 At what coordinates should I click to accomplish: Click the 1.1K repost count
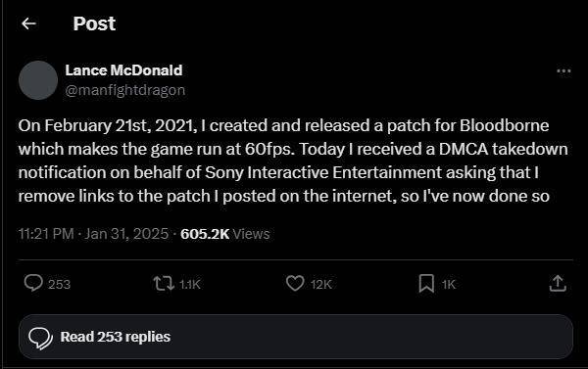pyautogui.click(x=190, y=285)
